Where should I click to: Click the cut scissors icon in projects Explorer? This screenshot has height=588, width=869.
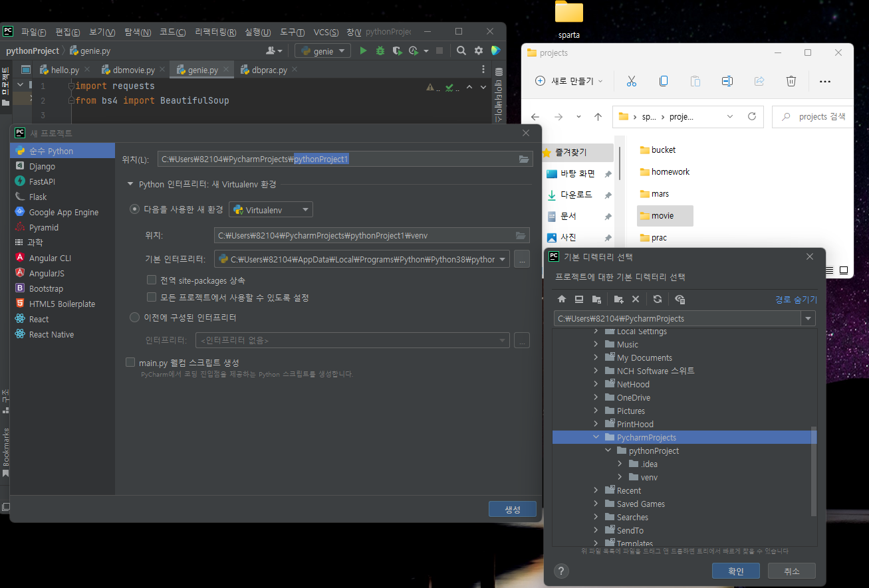(x=632, y=81)
